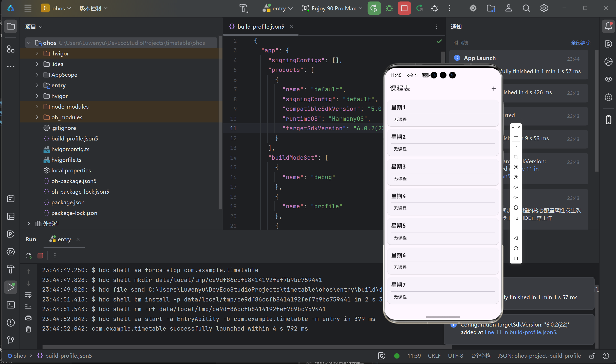Toggle the read-only lock in status bar
The height and width of the screenshot is (364, 616).
pyautogui.click(x=592, y=356)
